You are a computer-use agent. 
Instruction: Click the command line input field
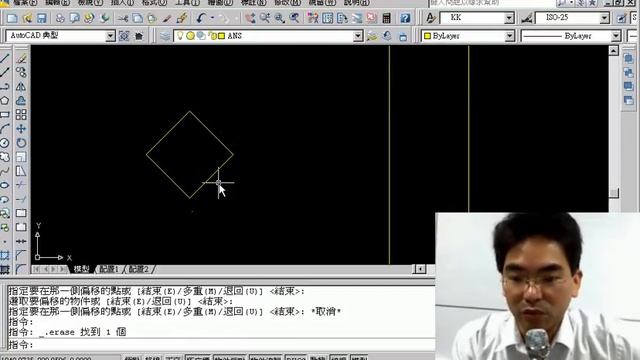[221, 345]
